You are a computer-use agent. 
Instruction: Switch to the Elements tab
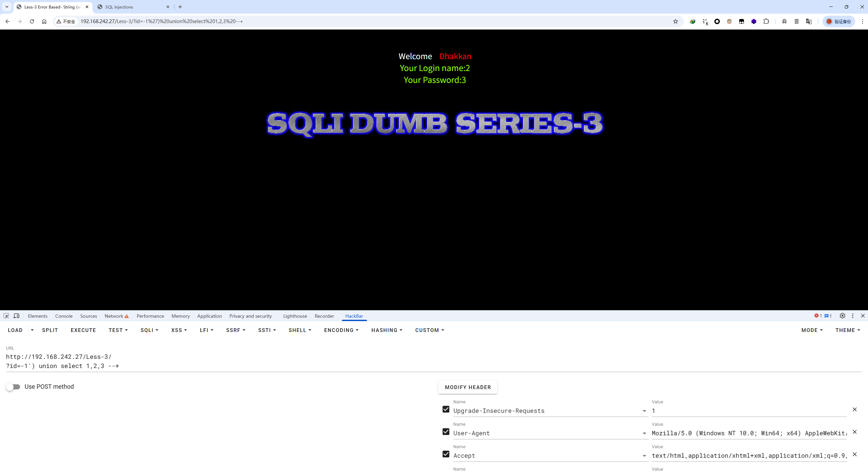(x=38, y=316)
